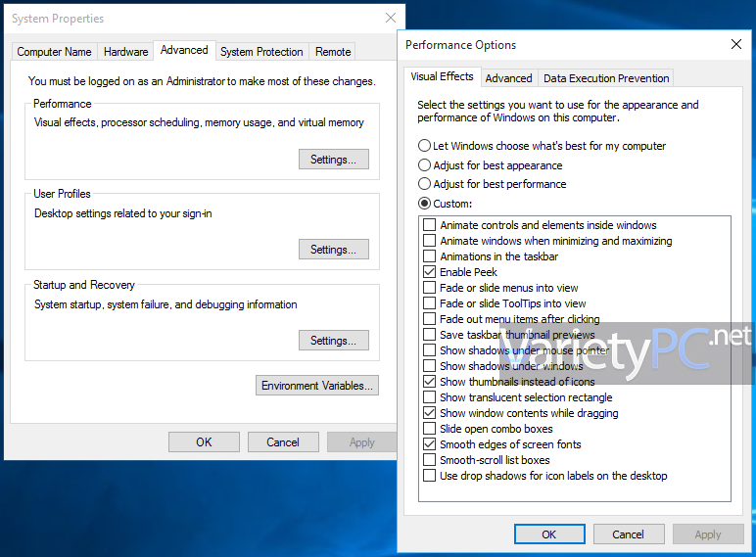Screen dimensions: 756x557
Task: Check Use drop shadows for icon labels
Action: (x=429, y=476)
